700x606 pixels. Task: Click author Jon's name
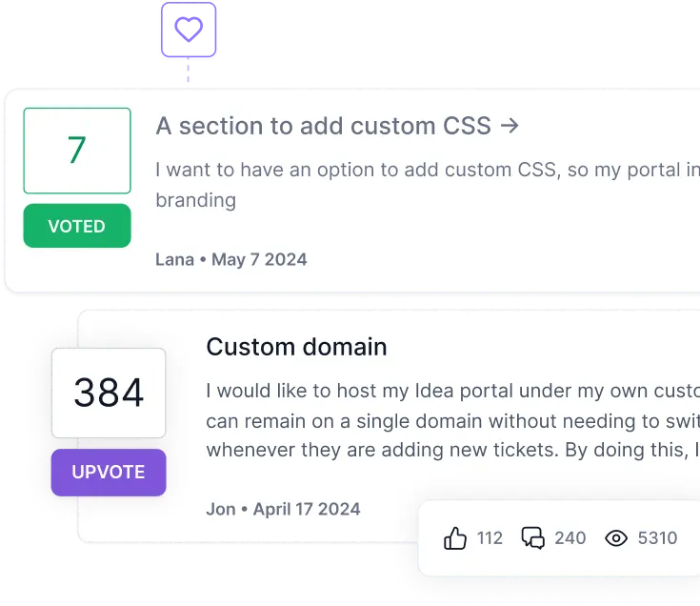point(220,509)
